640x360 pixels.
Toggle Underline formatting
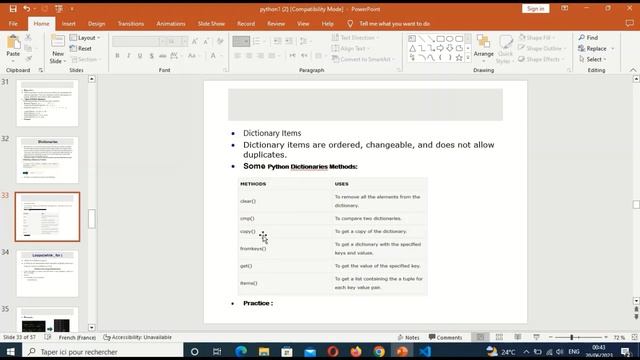click(x=140, y=56)
